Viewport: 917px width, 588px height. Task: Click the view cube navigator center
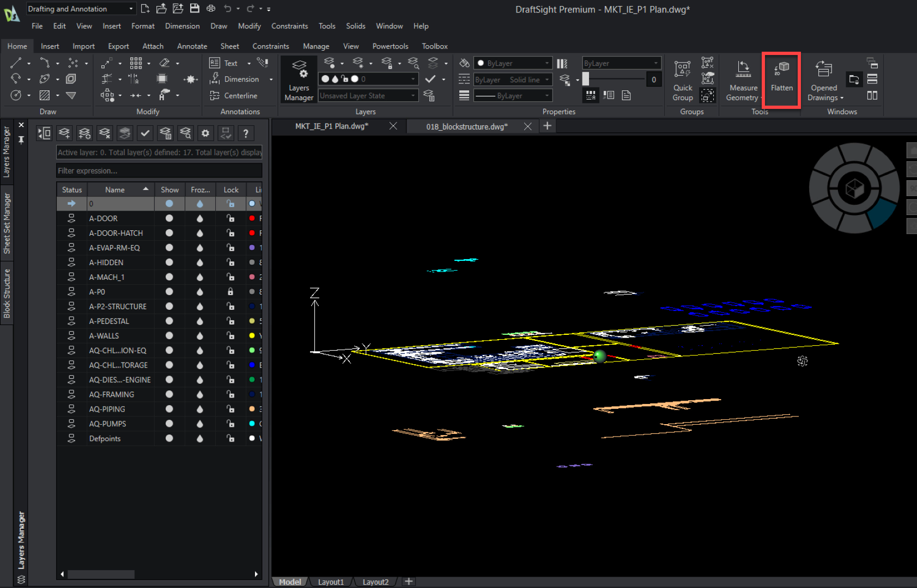[x=854, y=188]
